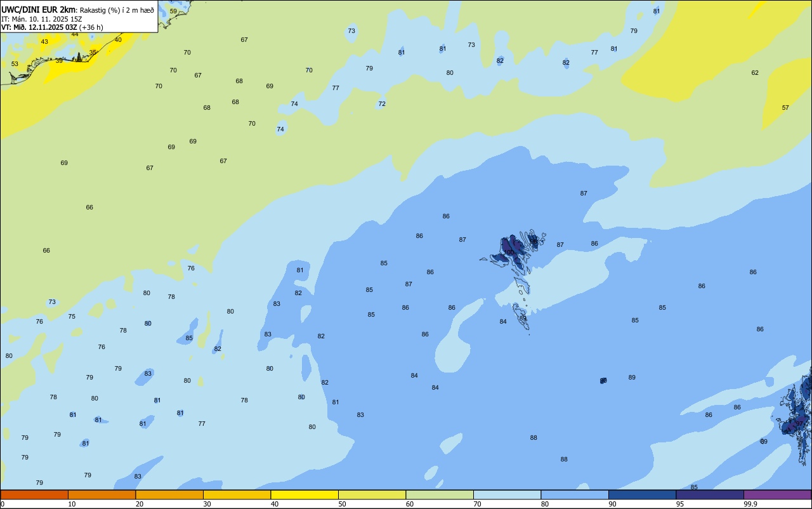Click the 'Rakastig (%) í 2 m hæð' label

[117, 10]
